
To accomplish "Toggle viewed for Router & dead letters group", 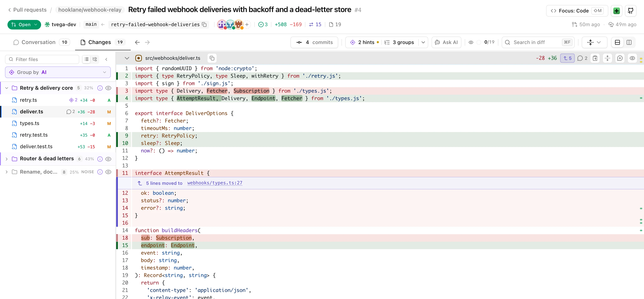I will (x=108, y=159).
